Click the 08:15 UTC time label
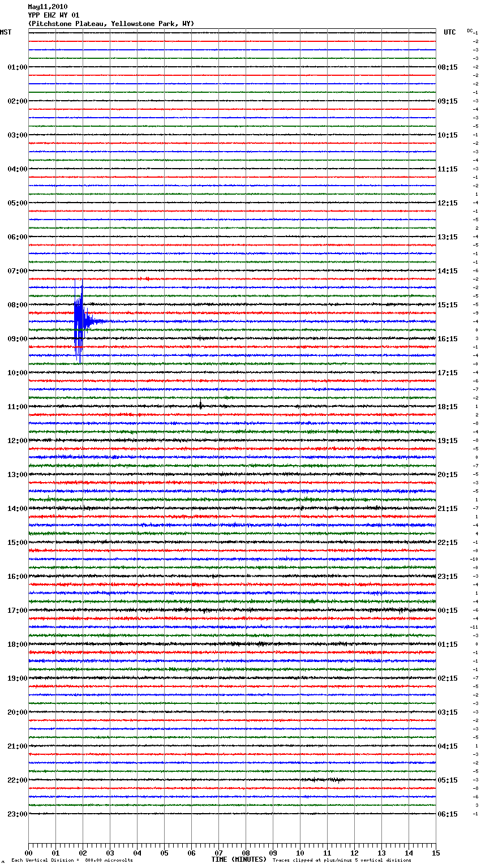 point(448,67)
